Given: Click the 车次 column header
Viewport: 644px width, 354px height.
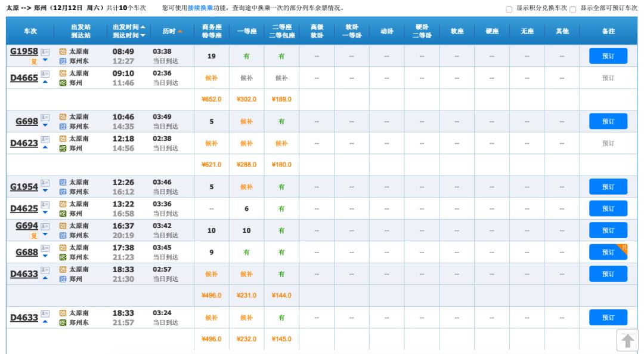Looking at the screenshot, I should [30, 31].
